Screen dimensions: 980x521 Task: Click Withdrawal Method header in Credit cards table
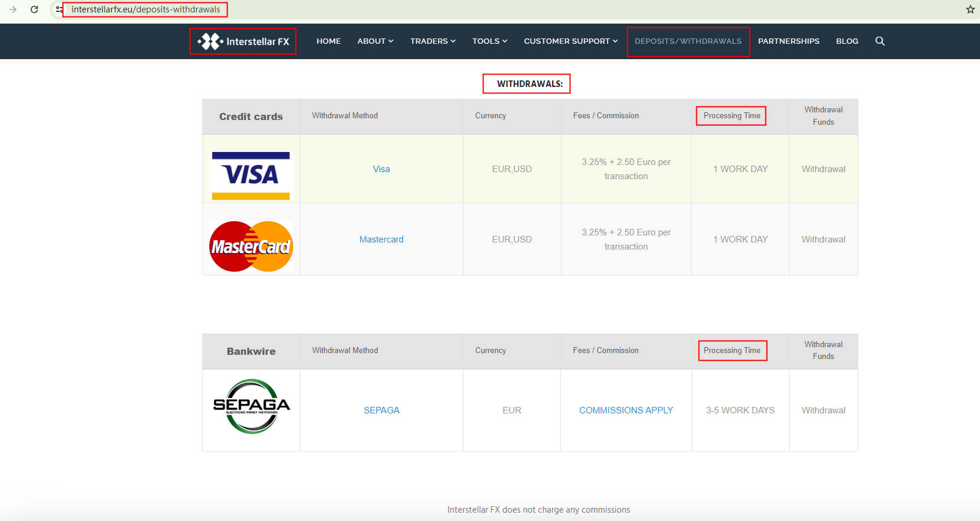(x=345, y=116)
